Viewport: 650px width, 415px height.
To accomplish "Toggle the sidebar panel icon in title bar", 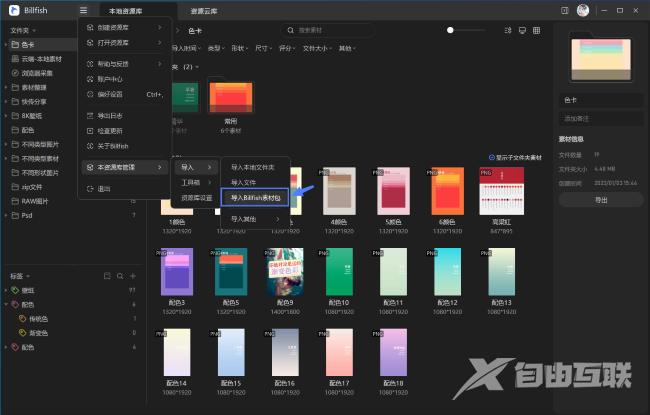I will pyautogui.click(x=565, y=10).
